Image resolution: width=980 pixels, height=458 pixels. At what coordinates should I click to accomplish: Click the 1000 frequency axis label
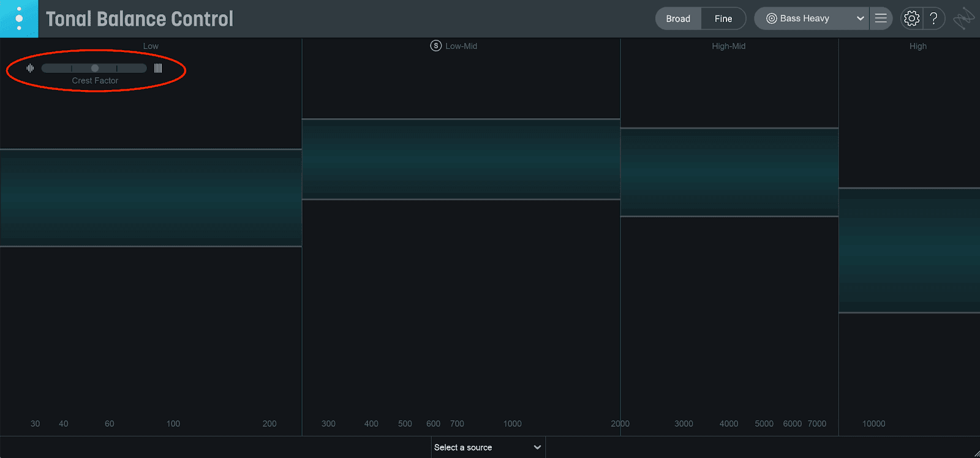pos(513,424)
